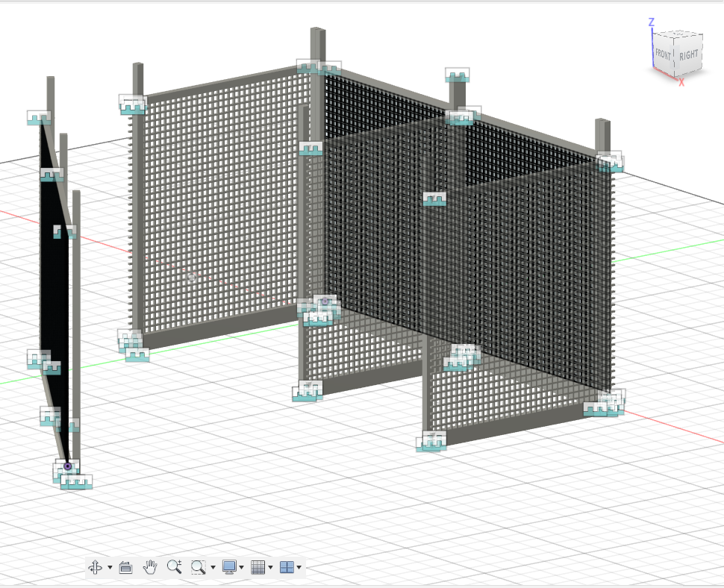Click the top face of the ViewCube
This screenshot has width=724, height=588.
680,35
